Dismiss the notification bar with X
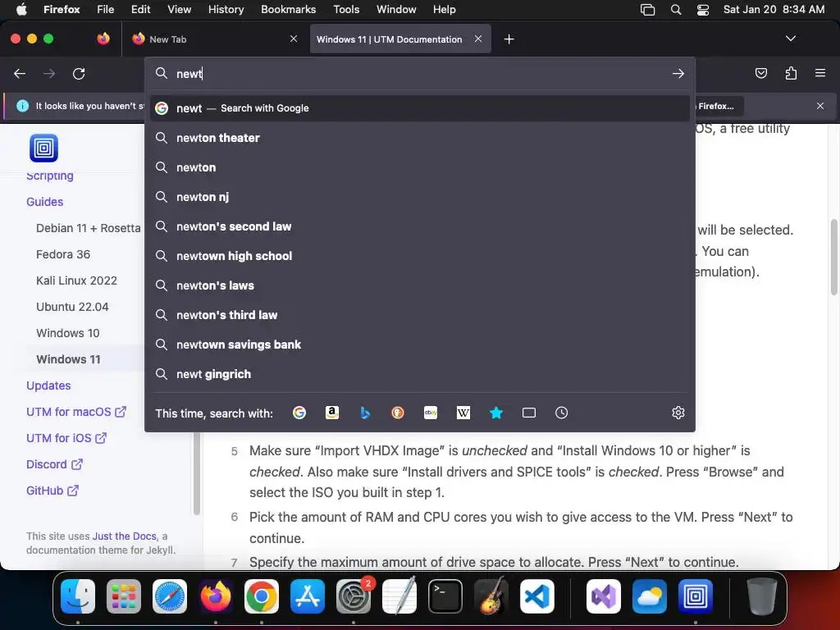 (820, 106)
